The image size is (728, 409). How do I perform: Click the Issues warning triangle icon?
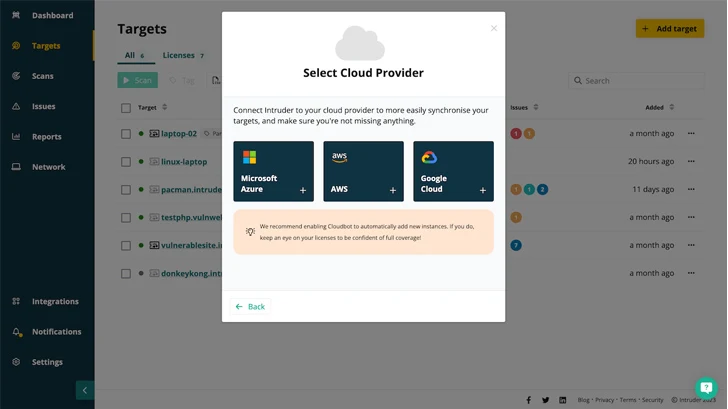[16, 106]
